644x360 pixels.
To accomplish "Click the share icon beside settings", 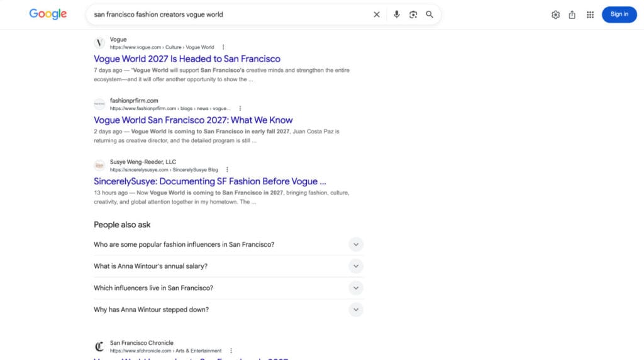I will click(x=572, y=15).
